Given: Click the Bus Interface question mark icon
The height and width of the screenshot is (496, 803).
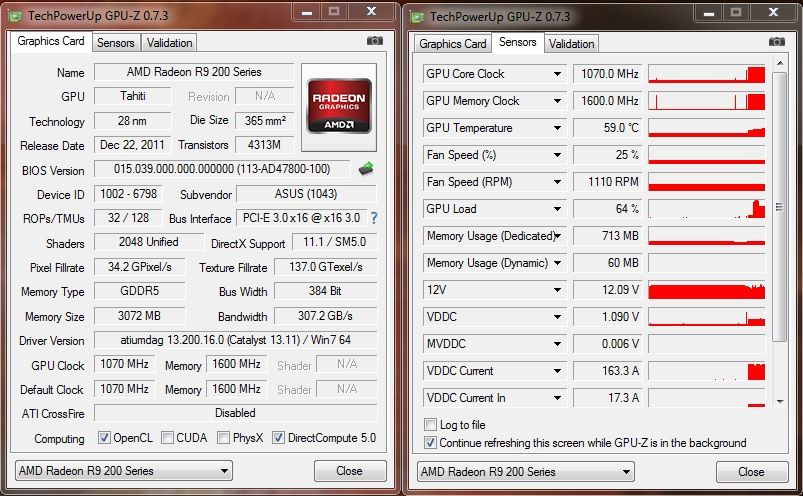Looking at the screenshot, I should click(x=374, y=218).
